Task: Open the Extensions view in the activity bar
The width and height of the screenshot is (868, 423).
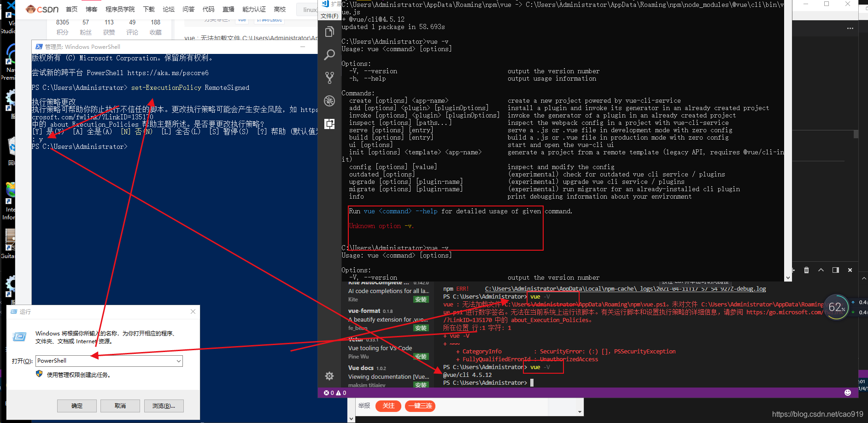Action: click(x=329, y=123)
